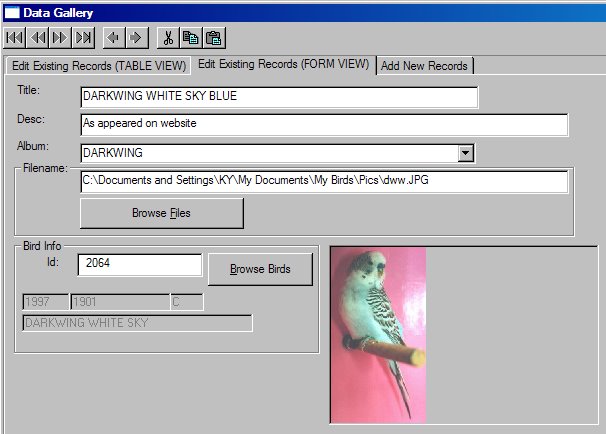The height and width of the screenshot is (434, 606).
Task: Click the right arrow toolbar button
Action: [137, 37]
